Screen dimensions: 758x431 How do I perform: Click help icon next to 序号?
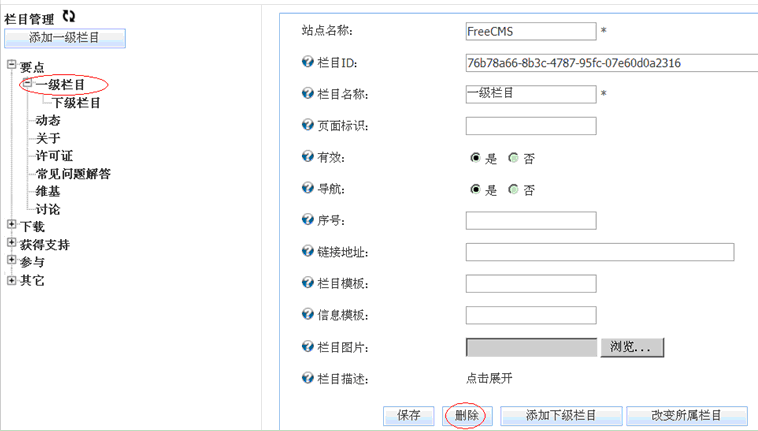(x=307, y=219)
